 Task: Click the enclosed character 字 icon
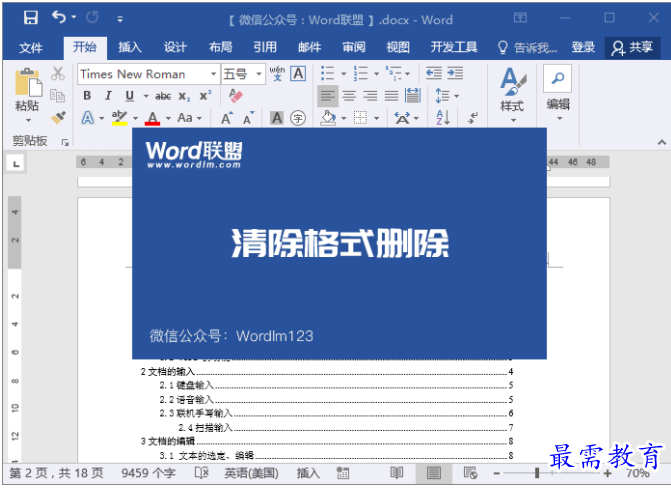pyautogui.click(x=298, y=118)
